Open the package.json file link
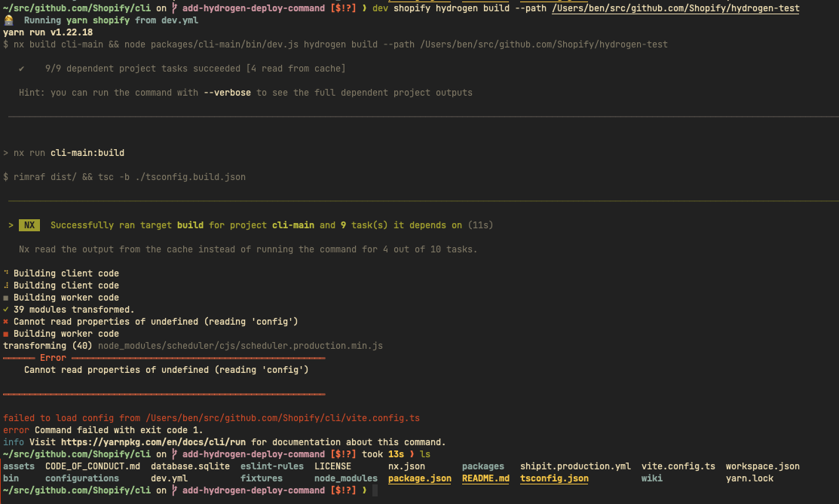Image resolution: width=839 pixels, height=504 pixels. point(419,478)
